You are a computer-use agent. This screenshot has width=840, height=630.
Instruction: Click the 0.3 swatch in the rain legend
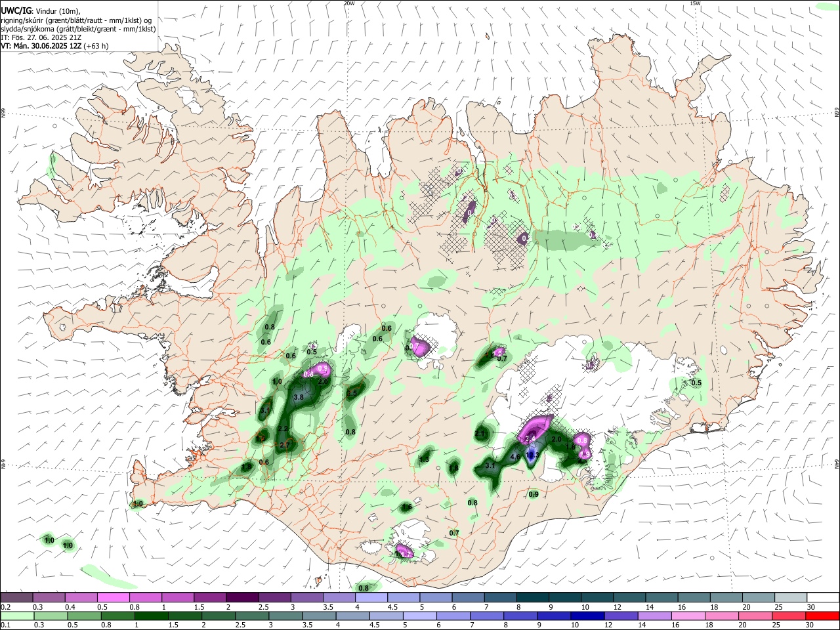[51, 616]
